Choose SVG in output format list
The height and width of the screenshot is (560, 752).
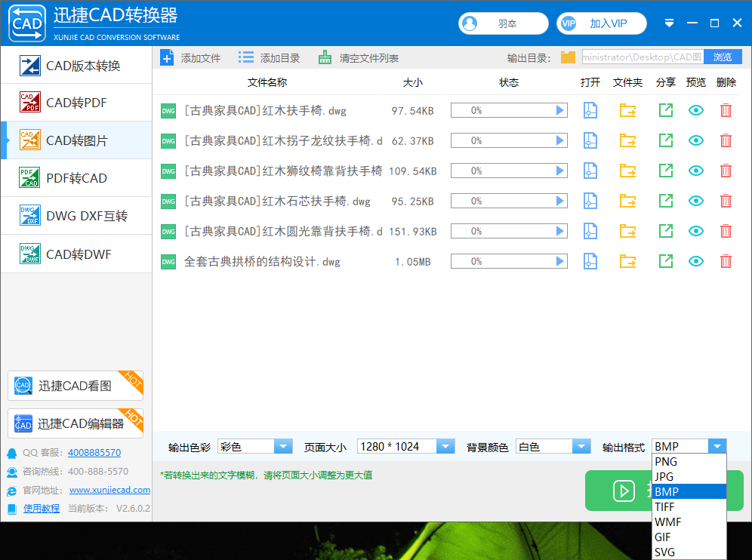click(x=689, y=552)
